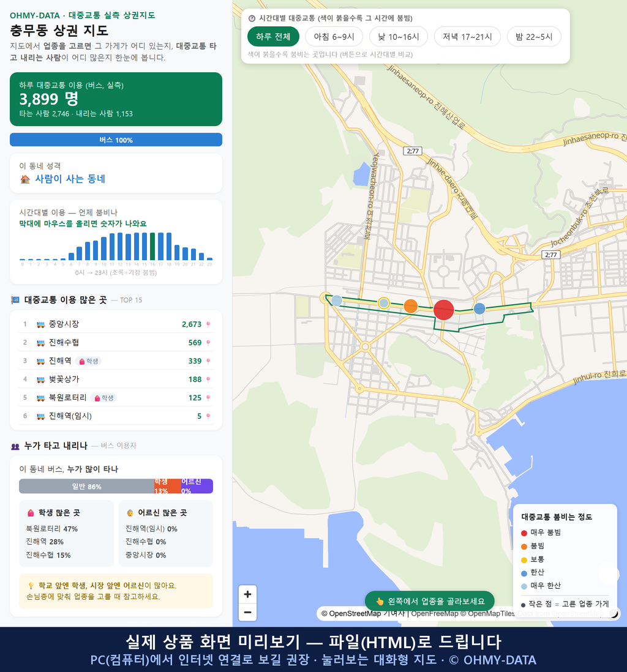This screenshot has height=672, width=627.
Task: Click the large red 매우 붐빔 map marker
Action: click(443, 310)
